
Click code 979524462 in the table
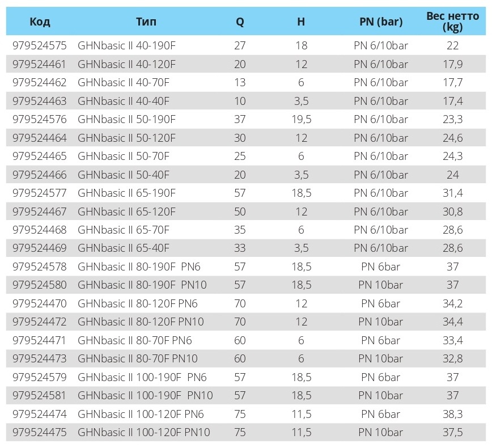point(40,83)
